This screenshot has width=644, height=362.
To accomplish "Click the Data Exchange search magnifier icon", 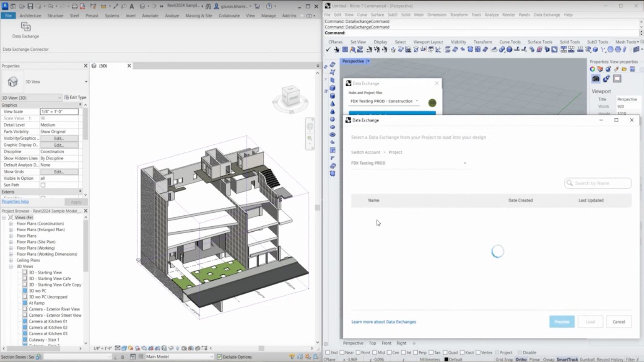I will [569, 183].
